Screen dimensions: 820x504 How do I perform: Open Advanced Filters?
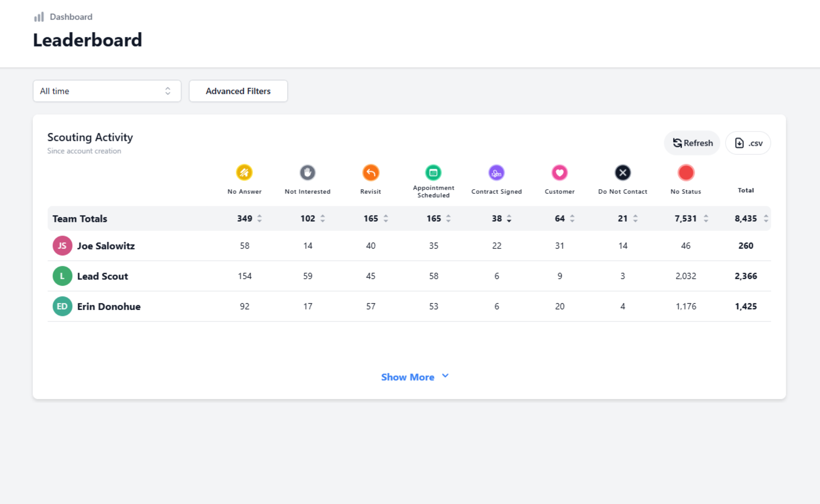(x=238, y=91)
